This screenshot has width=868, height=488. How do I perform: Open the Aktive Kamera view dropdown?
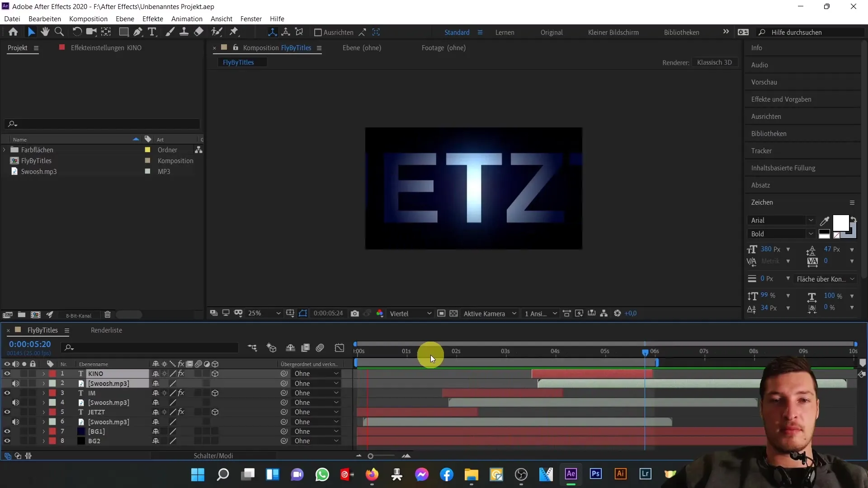[490, 314]
